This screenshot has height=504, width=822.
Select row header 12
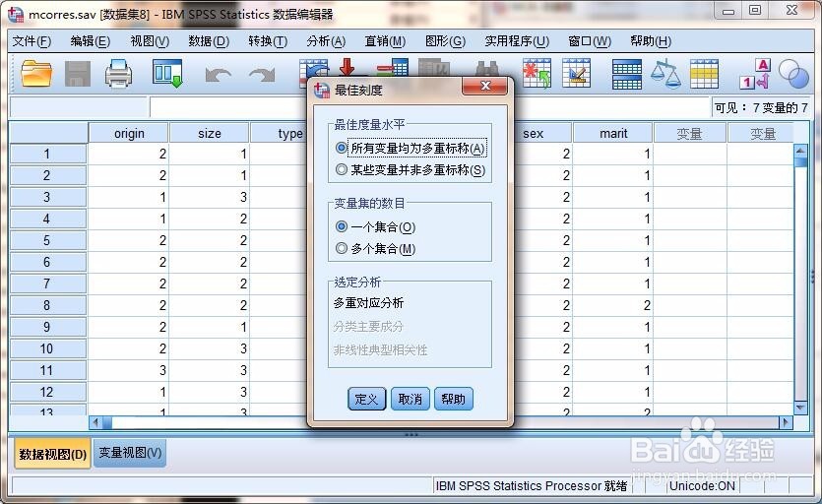coord(47,392)
